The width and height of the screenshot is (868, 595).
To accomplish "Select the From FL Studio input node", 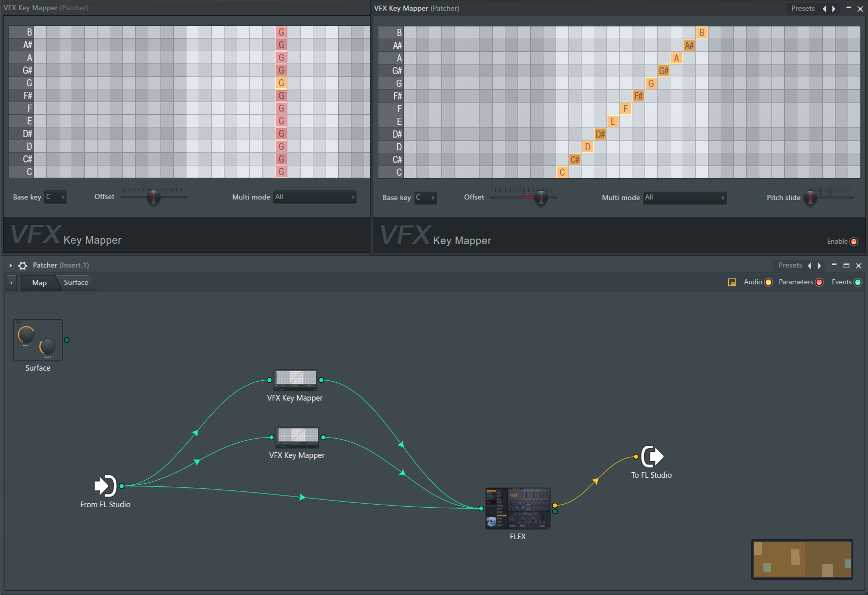I will pyautogui.click(x=106, y=486).
